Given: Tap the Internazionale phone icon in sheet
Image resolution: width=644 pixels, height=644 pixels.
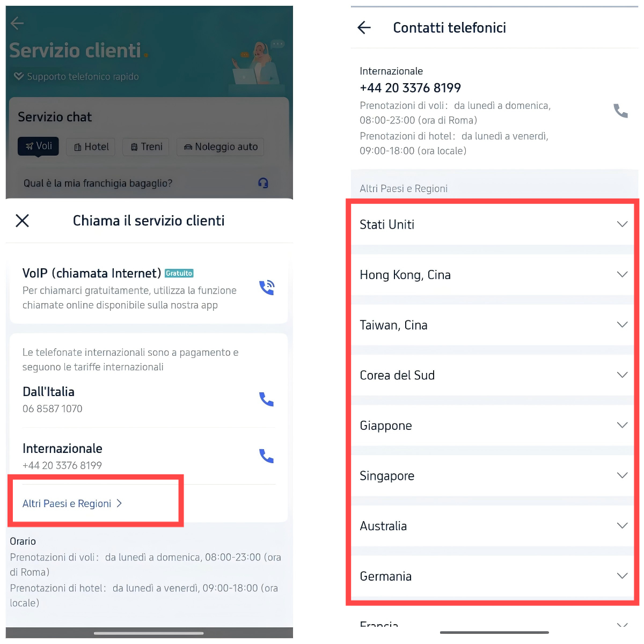Looking at the screenshot, I should pos(267,456).
